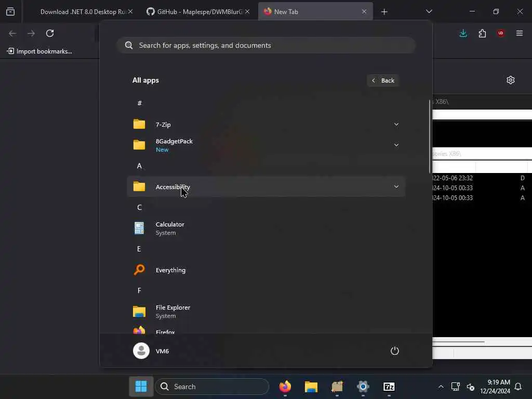Click the network tray icon

[455, 387]
